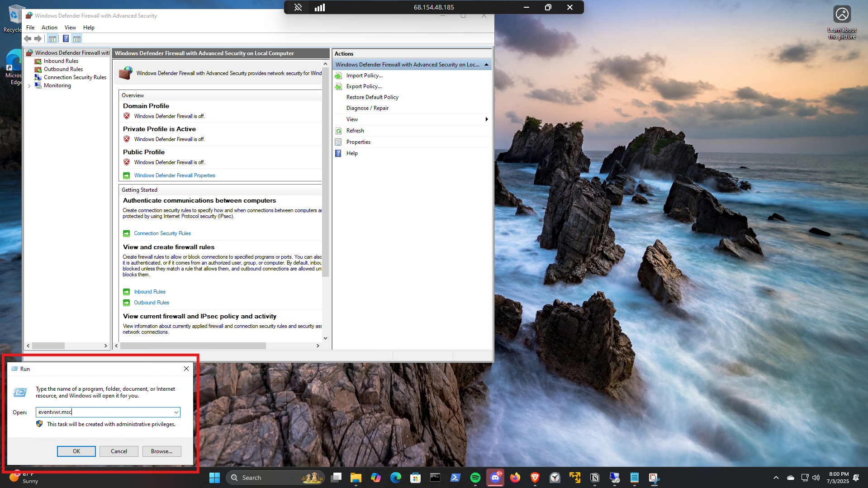Image resolution: width=868 pixels, height=488 pixels.
Task: Click the Help toolbar icon
Action: click(66, 39)
